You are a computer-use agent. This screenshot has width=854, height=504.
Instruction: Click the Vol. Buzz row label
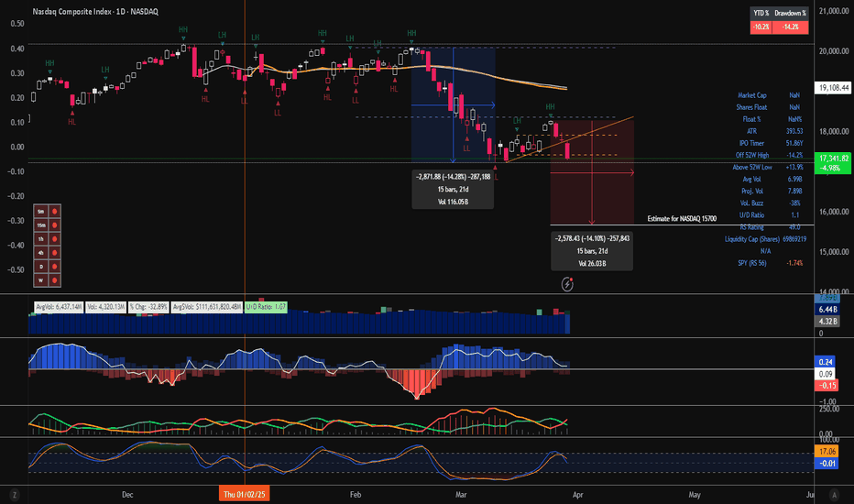coord(752,203)
